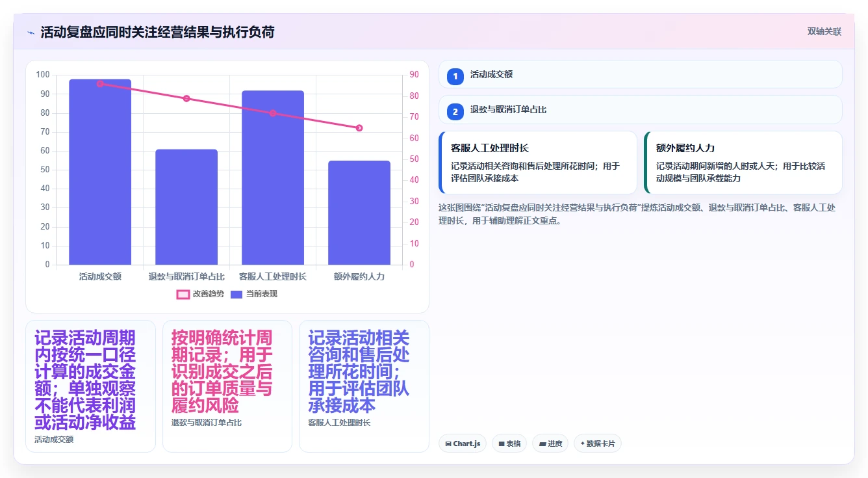
Task: Select the 额外履约人力 bar
Action: pos(359,213)
